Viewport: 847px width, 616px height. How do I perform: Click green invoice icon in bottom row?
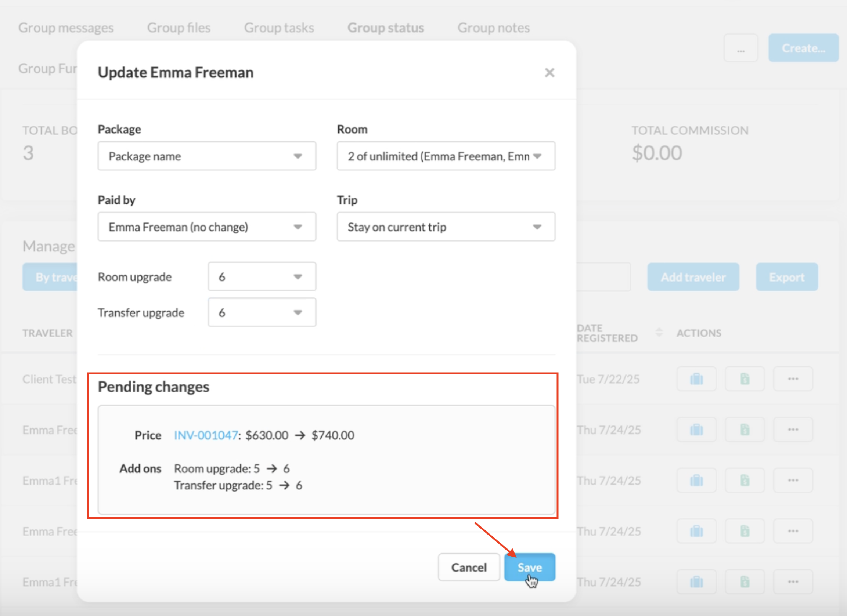[745, 581]
